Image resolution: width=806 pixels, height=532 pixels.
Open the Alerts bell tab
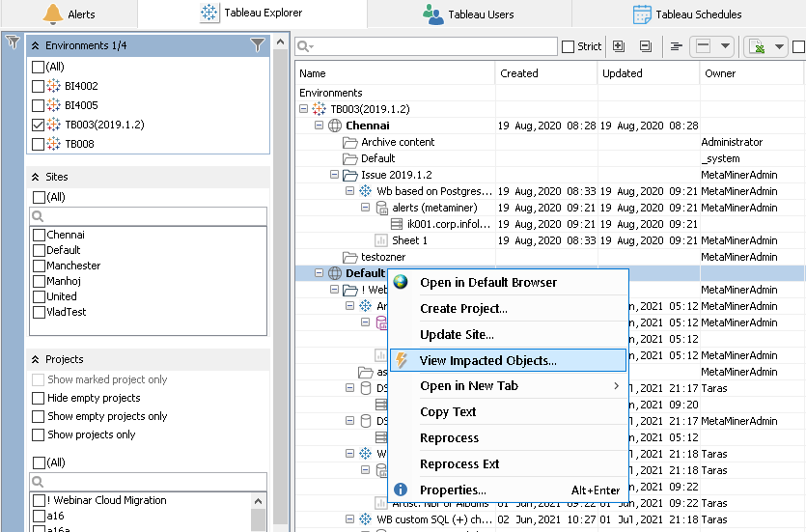69,14
